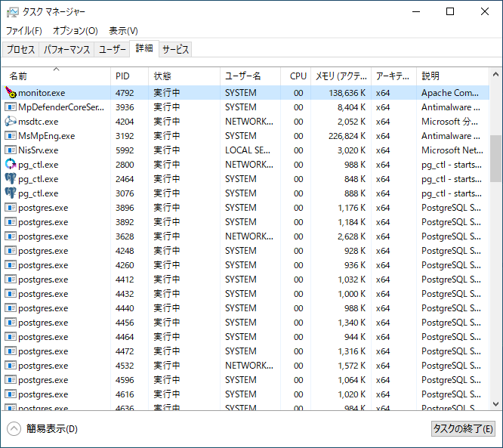Click the monitor.exe feather icon

pyautogui.click(x=11, y=92)
